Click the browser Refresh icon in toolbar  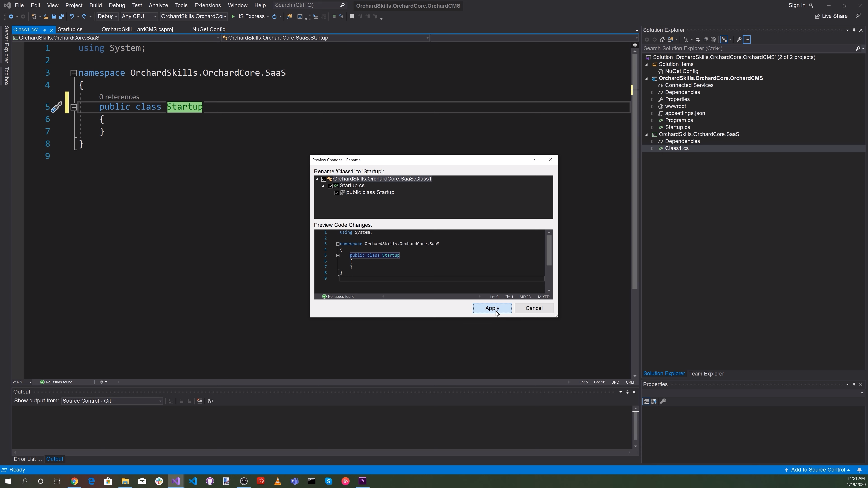274,16
